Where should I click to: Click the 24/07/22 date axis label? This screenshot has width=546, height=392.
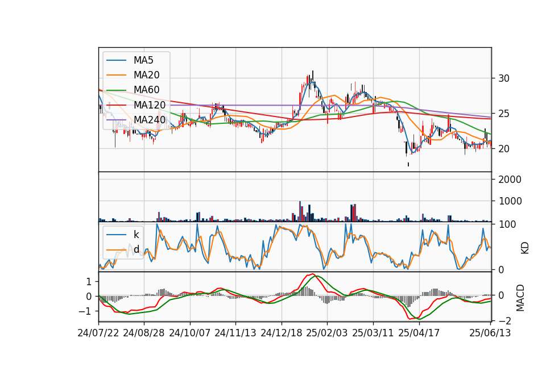click(x=98, y=333)
